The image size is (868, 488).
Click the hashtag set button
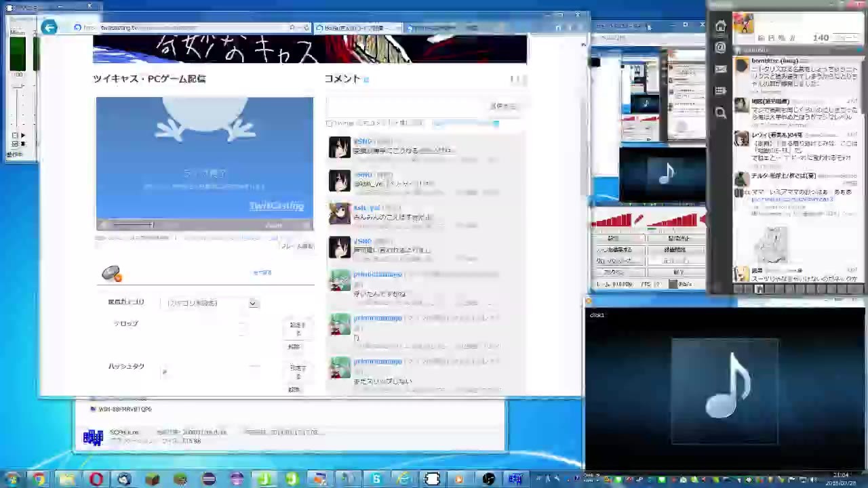click(x=298, y=371)
